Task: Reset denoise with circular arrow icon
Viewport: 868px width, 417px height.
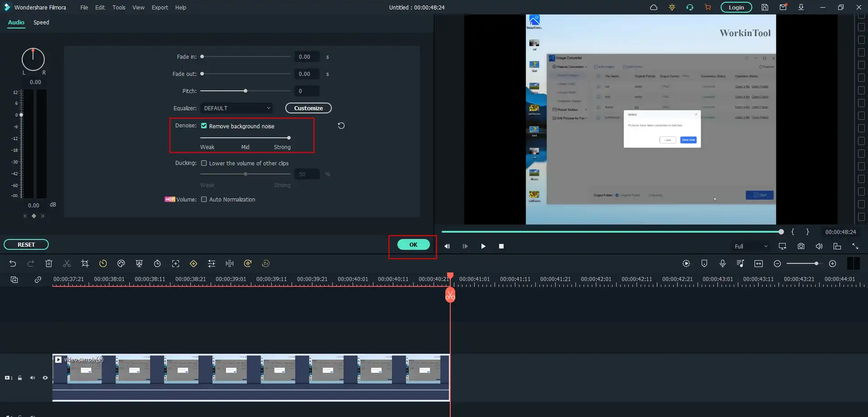Action: [341, 126]
